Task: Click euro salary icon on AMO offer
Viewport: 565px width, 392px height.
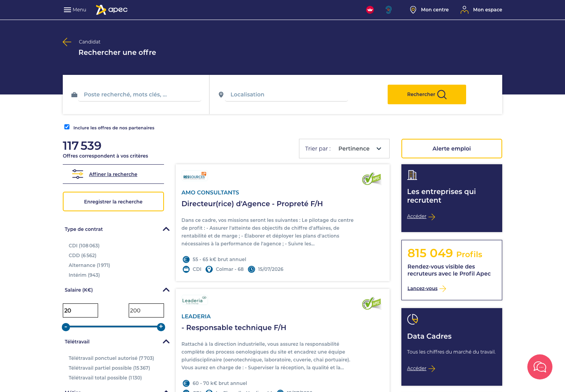Action: tap(186, 260)
